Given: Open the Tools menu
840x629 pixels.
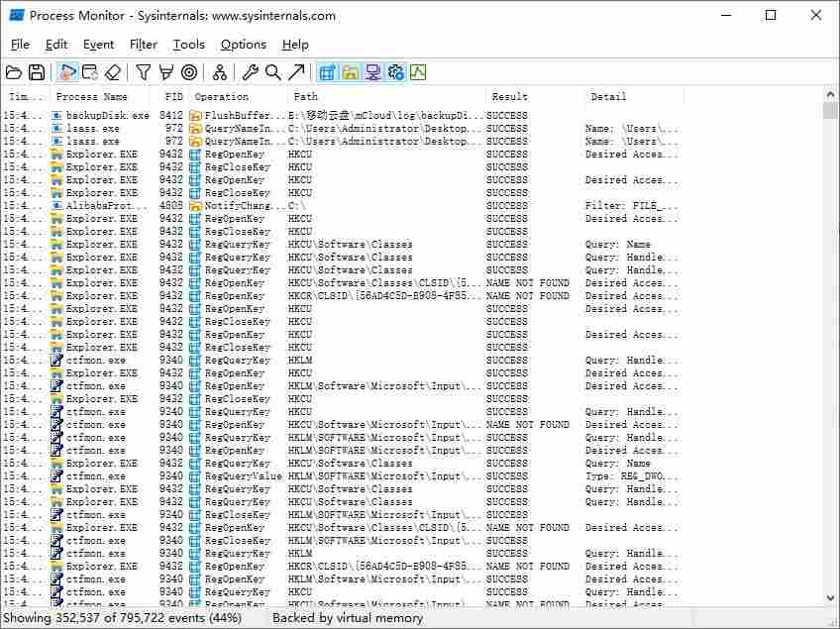Looking at the screenshot, I should tap(188, 45).
